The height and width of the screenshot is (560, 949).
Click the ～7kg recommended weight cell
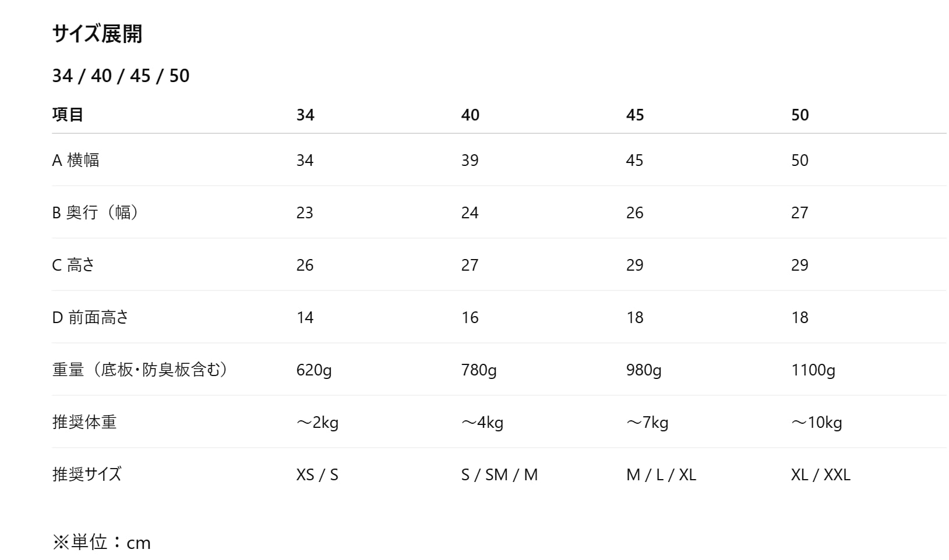(647, 422)
